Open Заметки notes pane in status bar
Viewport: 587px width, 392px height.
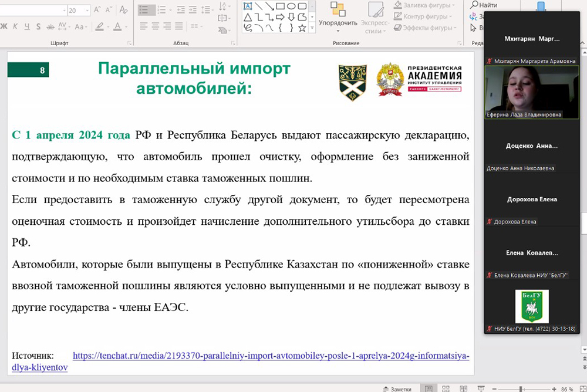pyautogui.click(x=396, y=388)
